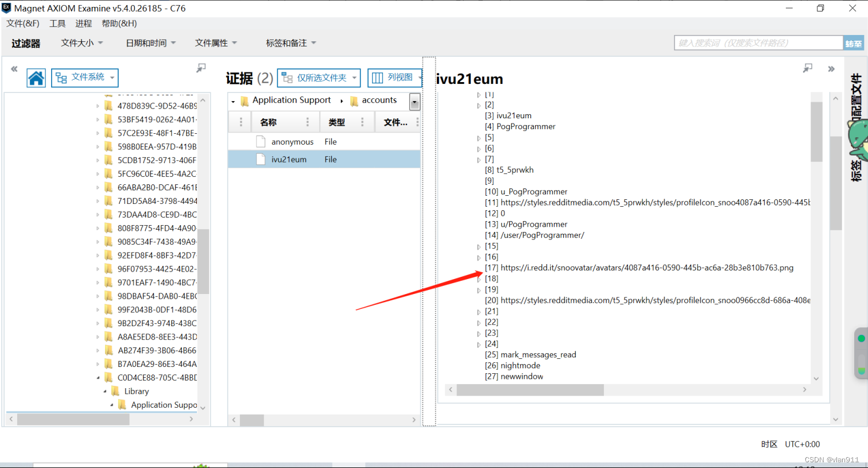The height and width of the screenshot is (468, 868).
Task: Select entry [10] u_PogProgrammer
Action: 526,192
